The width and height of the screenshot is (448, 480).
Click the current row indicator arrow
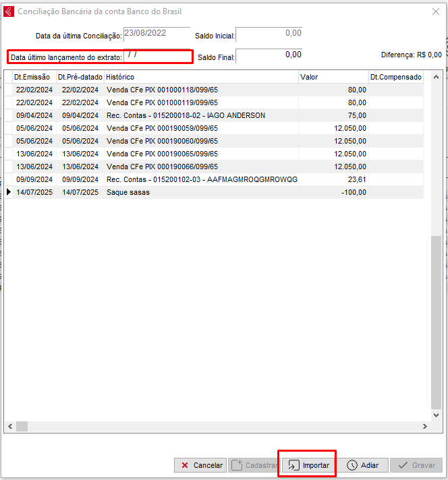(8, 192)
